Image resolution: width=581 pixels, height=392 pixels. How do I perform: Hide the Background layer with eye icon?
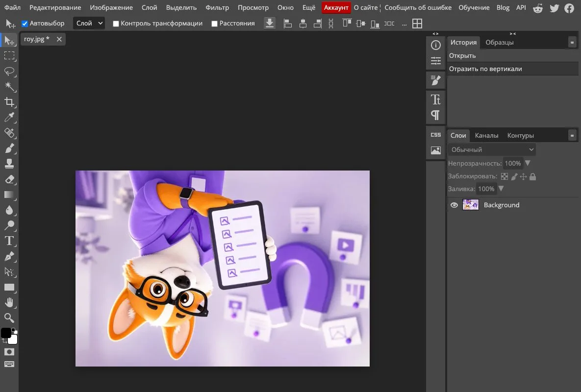tap(455, 205)
